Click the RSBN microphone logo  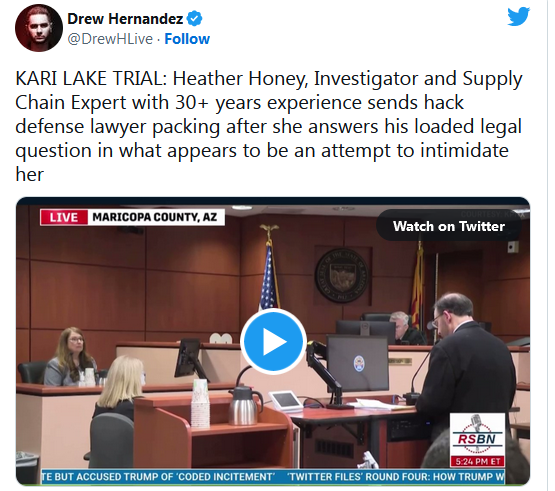pos(477,435)
